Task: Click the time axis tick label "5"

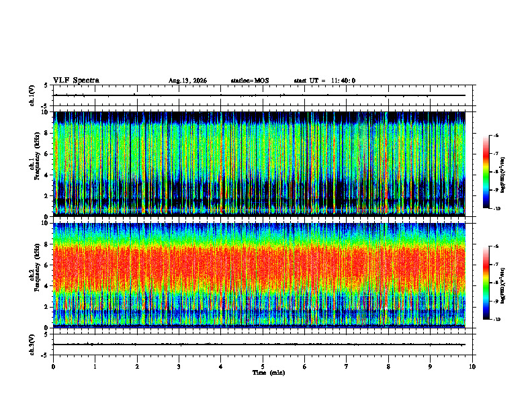Action: [x=263, y=367]
